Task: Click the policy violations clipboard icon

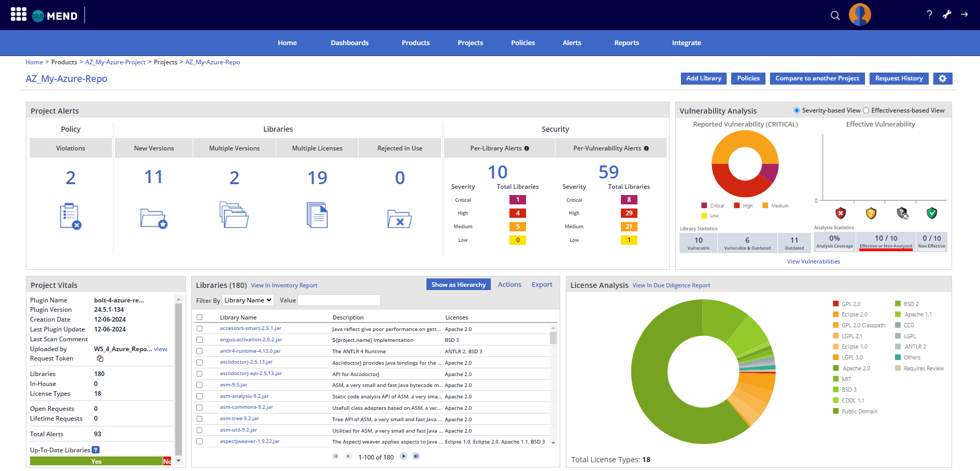Action: coord(70,216)
